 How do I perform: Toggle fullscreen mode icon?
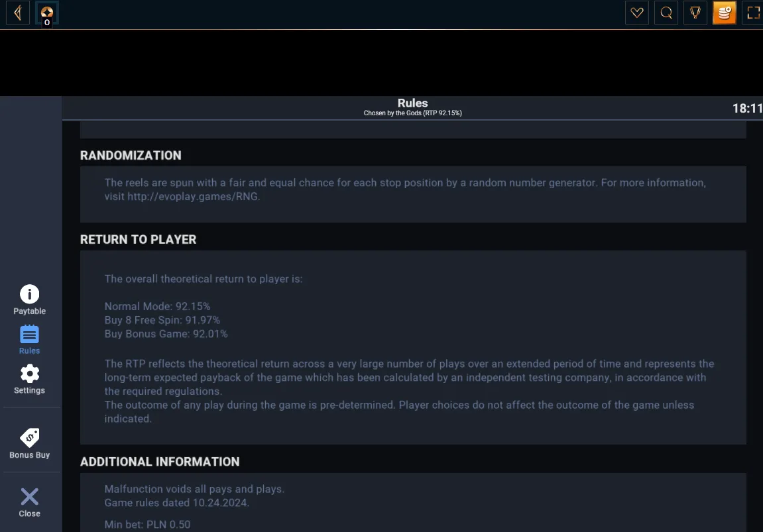753,13
